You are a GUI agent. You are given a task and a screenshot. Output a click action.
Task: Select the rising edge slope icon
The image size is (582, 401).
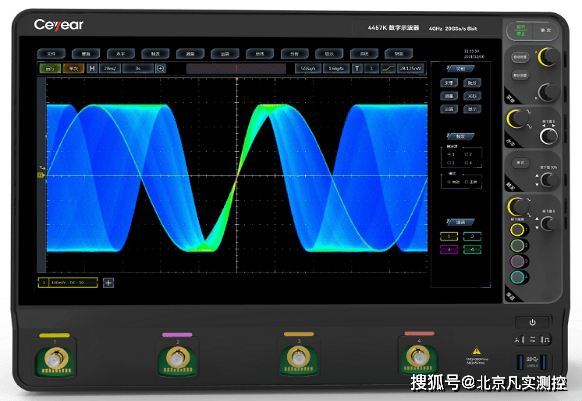click(x=388, y=68)
